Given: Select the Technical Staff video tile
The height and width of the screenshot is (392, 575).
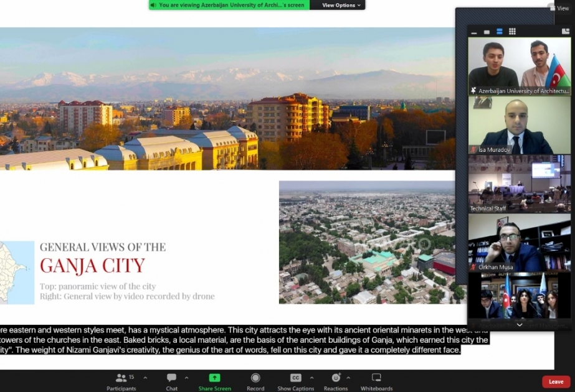Looking at the screenshot, I should click(x=520, y=184).
